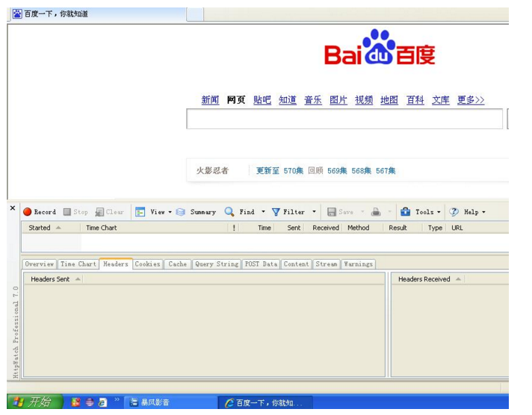Screen dimensions: 532x415
Task: Switch to the Cache tab
Action: click(177, 263)
